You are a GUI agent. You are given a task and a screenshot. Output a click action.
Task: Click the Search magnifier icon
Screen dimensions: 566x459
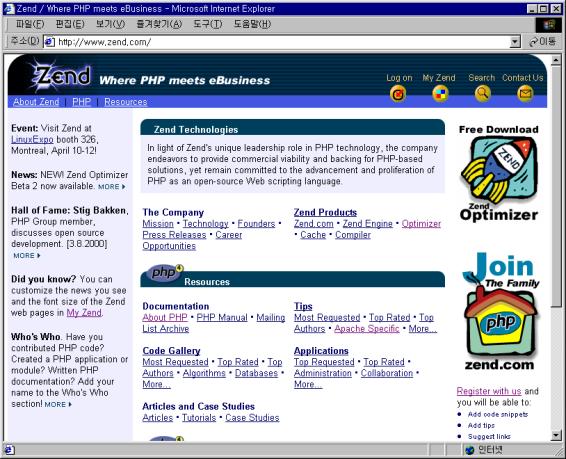point(482,94)
